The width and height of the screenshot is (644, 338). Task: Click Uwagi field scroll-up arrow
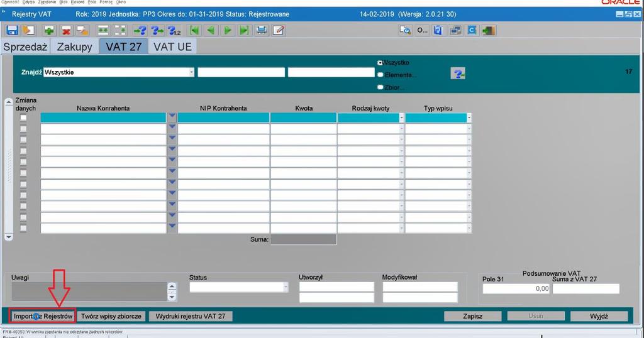point(172,286)
